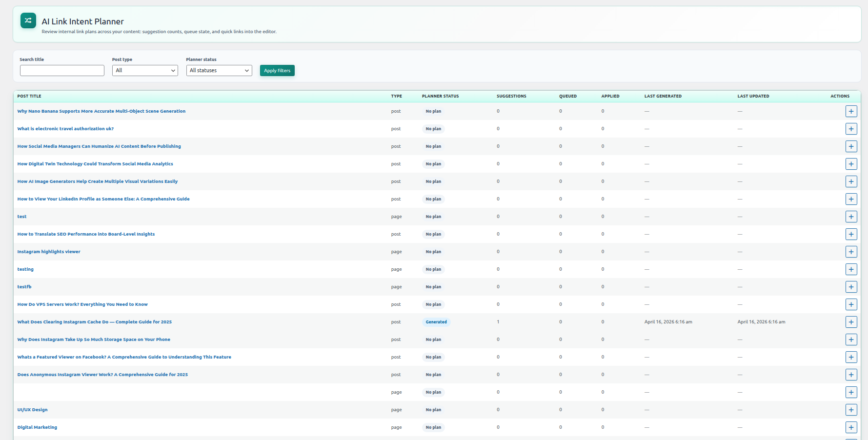Click plus icon for Translate SEO Performance row

click(x=851, y=234)
